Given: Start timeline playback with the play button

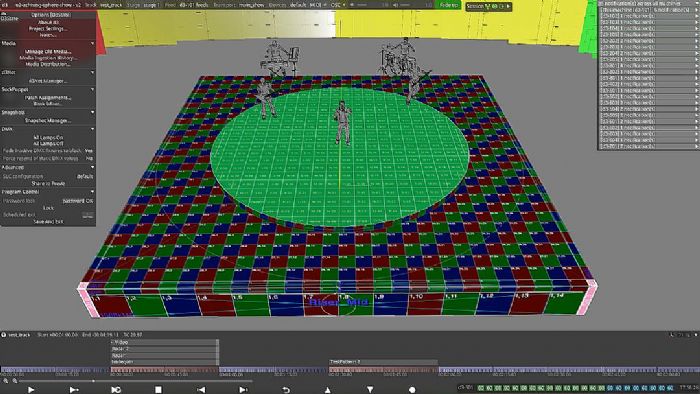Looking at the screenshot, I should (x=31, y=390).
